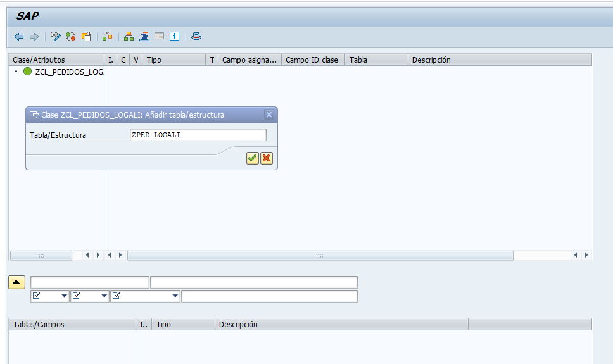Click the Campo ID clase column header
This screenshot has height=364, width=613.
[313, 60]
